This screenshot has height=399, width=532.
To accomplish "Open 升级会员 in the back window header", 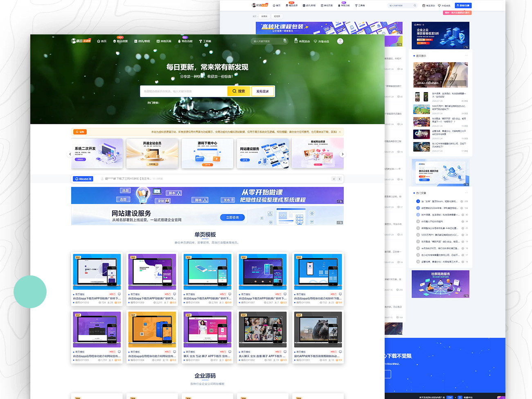I will [x=444, y=6].
